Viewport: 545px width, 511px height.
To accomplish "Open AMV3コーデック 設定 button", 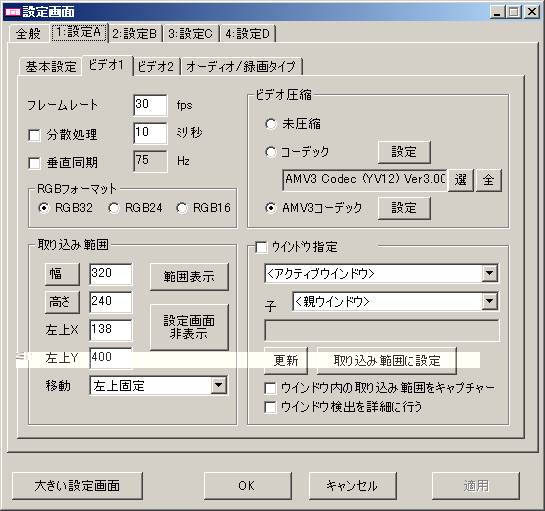I will (404, 208).
